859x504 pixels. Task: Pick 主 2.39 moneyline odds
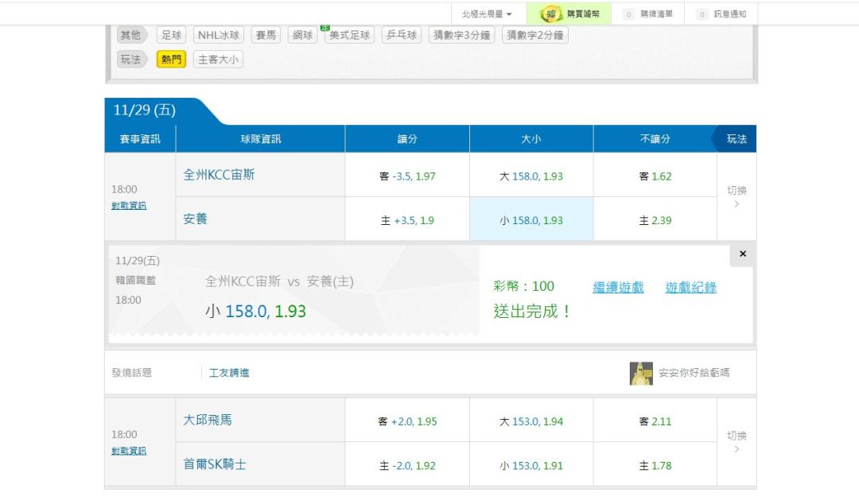coord(655,220)
